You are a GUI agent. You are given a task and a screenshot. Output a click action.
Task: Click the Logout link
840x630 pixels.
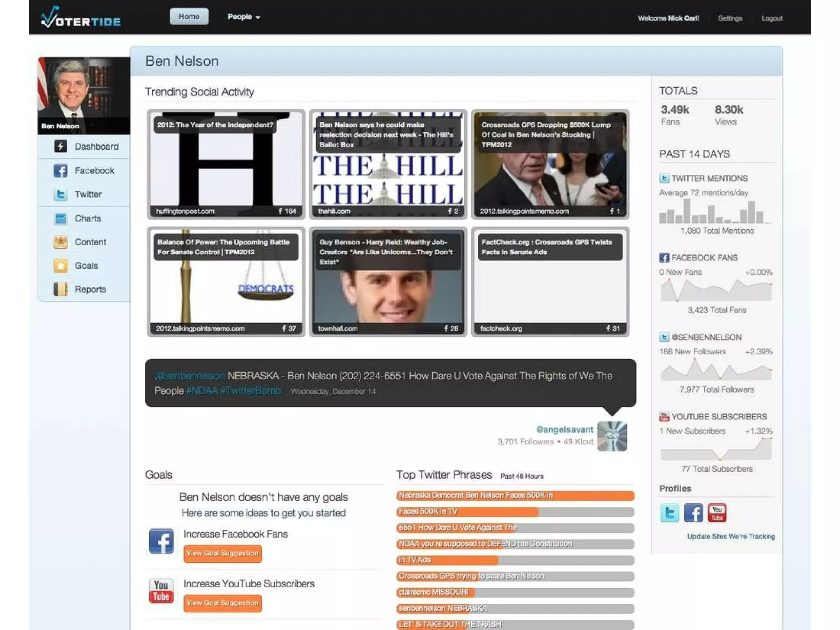click(x=772, y=18)
